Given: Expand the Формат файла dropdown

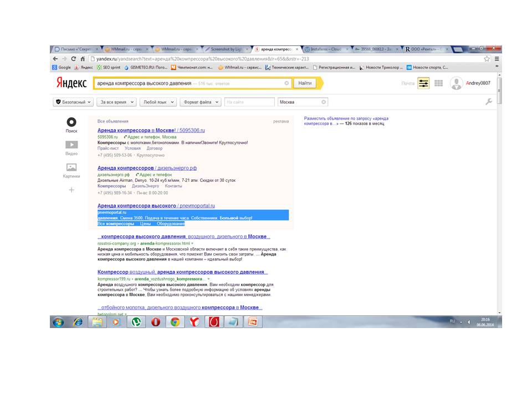Looking at the screenshot, I should click(x=201, y=102).
